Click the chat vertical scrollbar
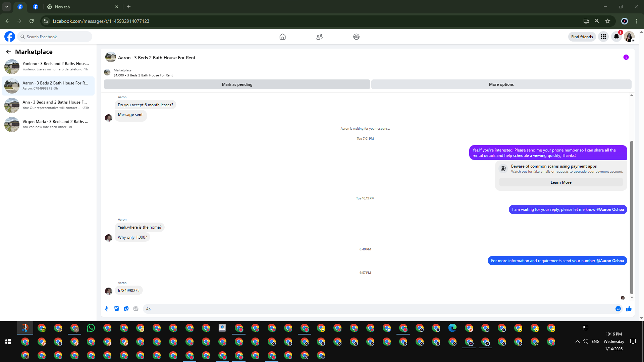The image size is (644, 362). click(632, 218)
